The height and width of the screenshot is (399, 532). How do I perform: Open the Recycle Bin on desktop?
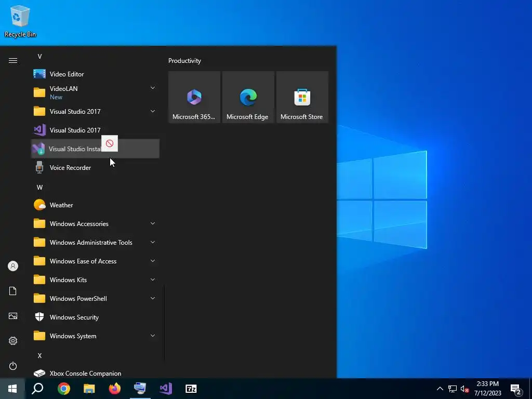20,21
